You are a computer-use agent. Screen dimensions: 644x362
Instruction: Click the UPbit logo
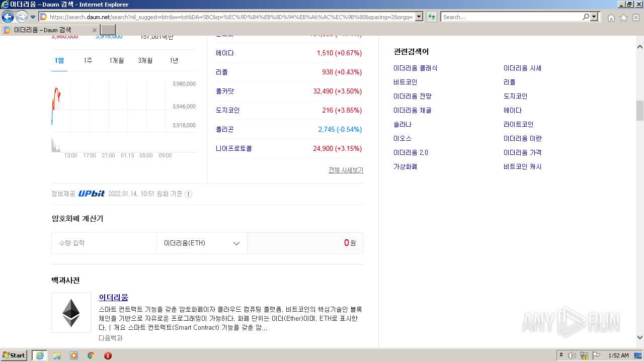coord(92,194)
